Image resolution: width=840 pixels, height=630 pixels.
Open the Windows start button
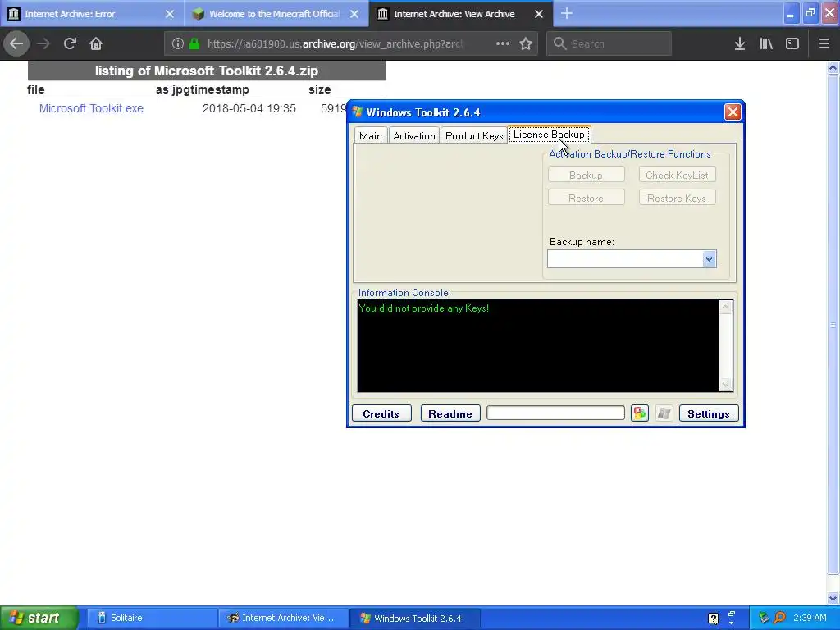(x=39, y=618)
